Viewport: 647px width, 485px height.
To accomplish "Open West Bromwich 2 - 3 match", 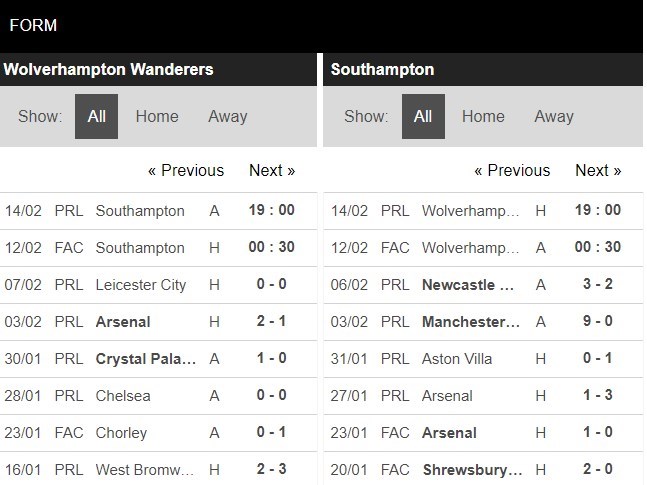I will pos(145,470).
